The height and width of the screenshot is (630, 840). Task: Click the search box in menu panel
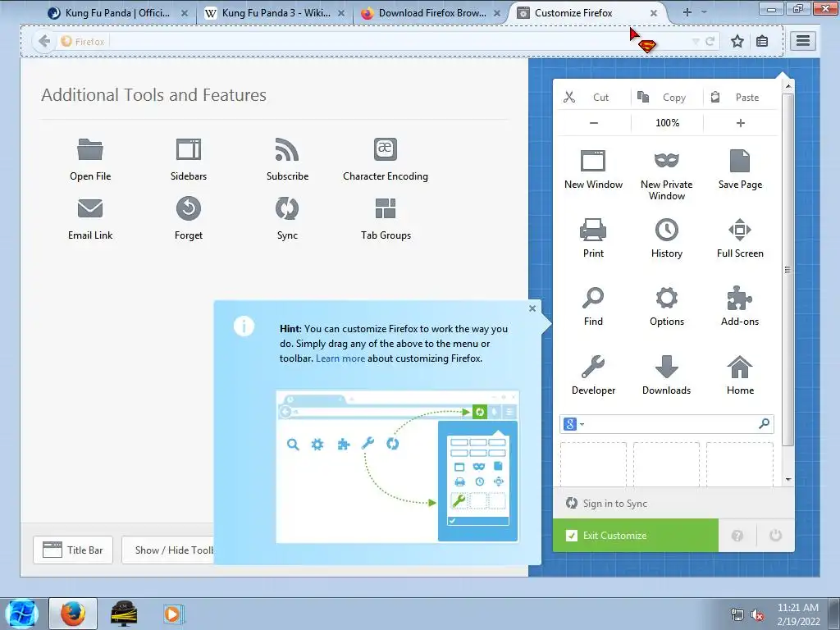coord(666,424)
